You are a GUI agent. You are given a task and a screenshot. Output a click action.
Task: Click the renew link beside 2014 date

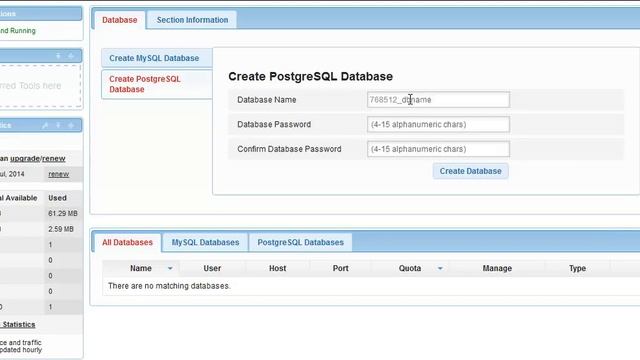click(x=58, y=174)
